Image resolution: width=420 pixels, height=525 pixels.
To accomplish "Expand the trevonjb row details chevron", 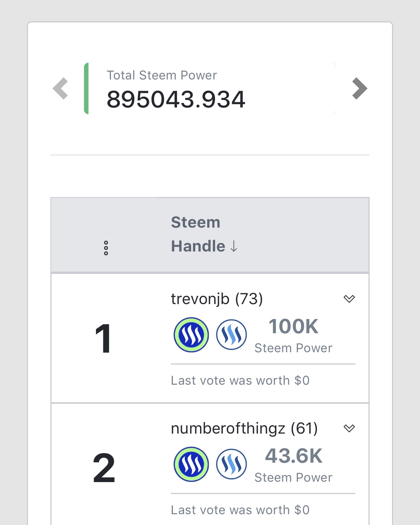I will (x=349, y=299).
